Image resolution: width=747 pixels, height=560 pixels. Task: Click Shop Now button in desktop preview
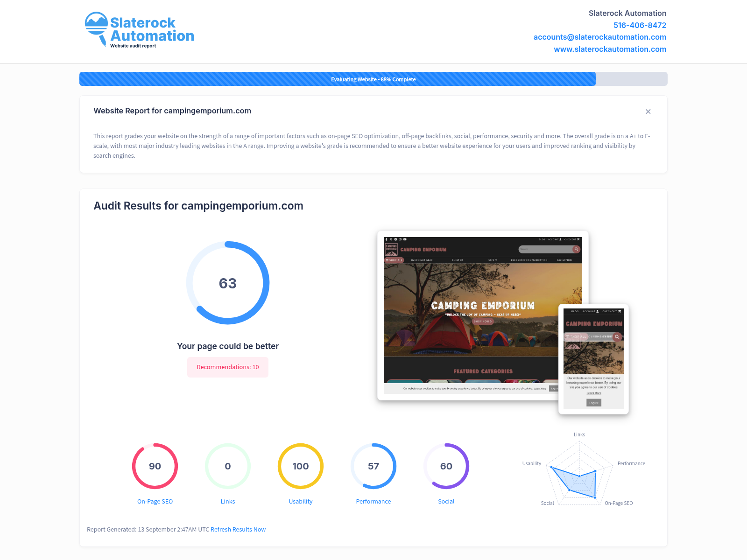[x=483, y=321]
